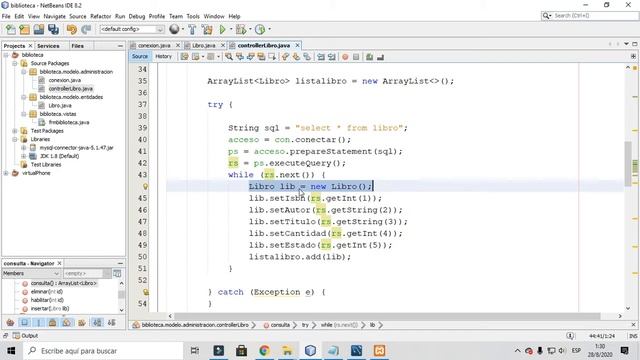Open Debug Project dropdown arrow
Image resolution: width=640 pixels, height=360 pixels.
250,29
